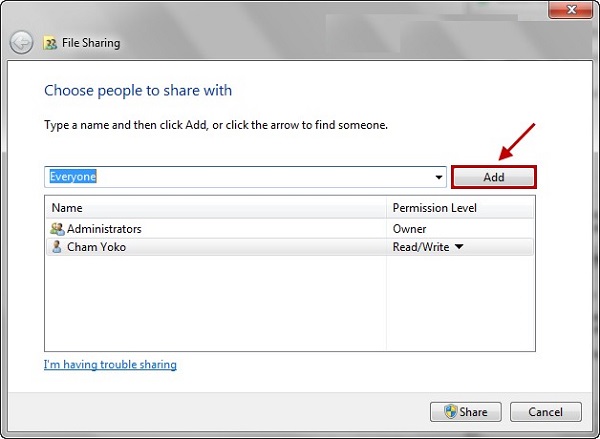Expand the name combo box arrow
The image size is (600, 439).
coord(438,177)
